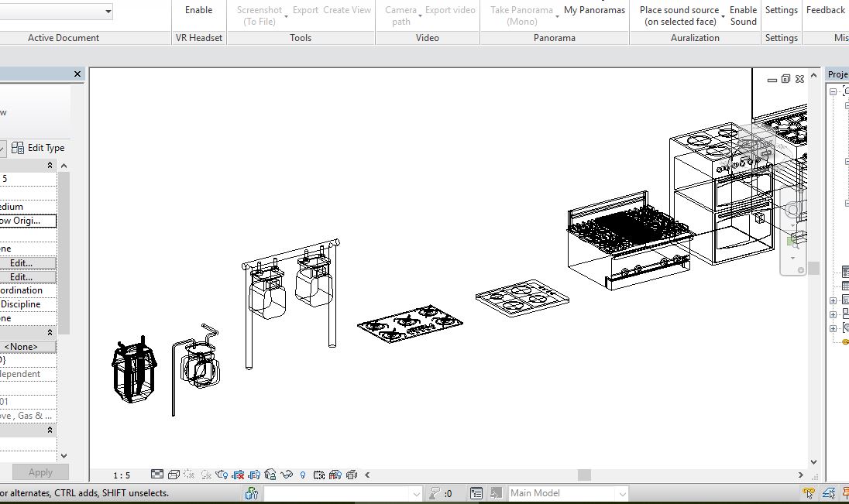
Task: Open the Main Model design option dropdown
Action: pyautogui.click(x=622, y=493)
